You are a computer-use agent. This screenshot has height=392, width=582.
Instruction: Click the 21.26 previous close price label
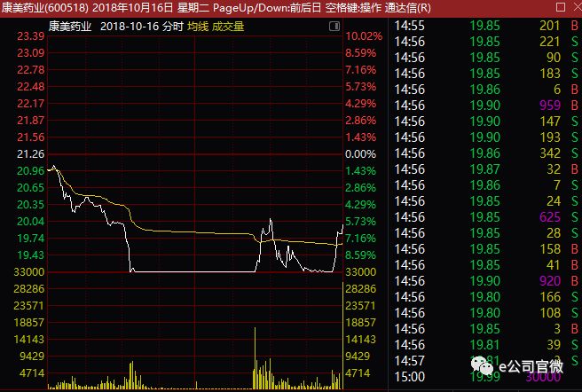(x=30, y=154)
